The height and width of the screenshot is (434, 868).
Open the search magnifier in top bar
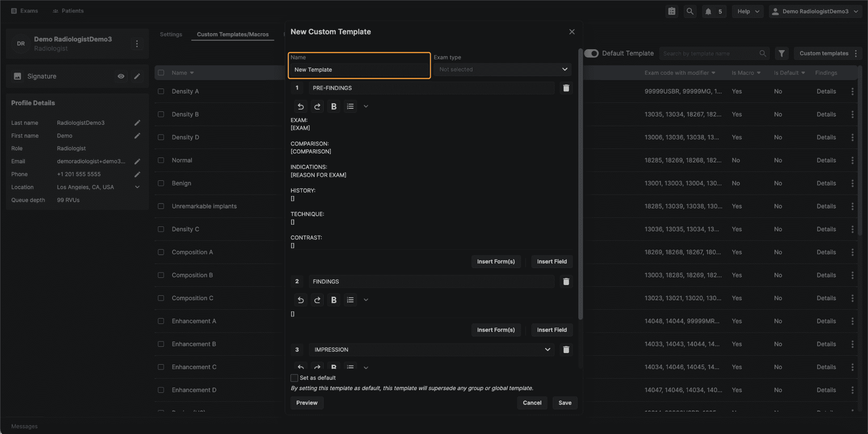(x=690, y=11)
